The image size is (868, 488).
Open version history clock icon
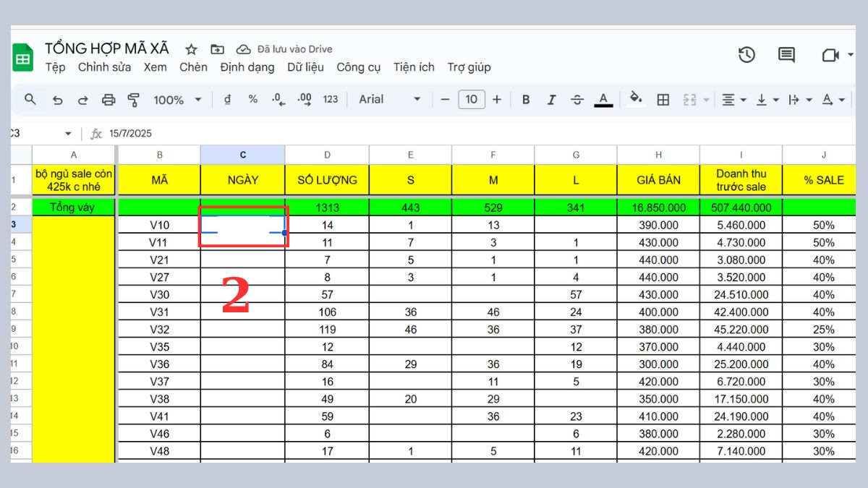(746, 54)
